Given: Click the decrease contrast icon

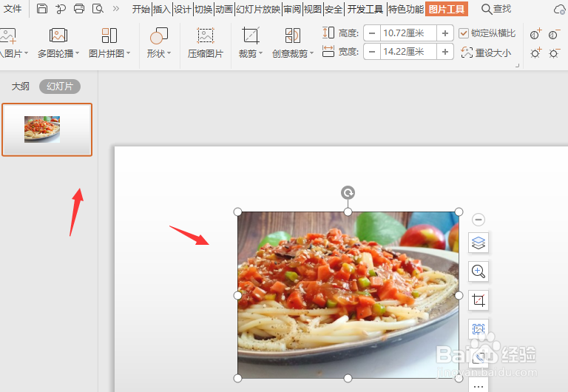Looking at the screenshot, I should coord(554,34).
